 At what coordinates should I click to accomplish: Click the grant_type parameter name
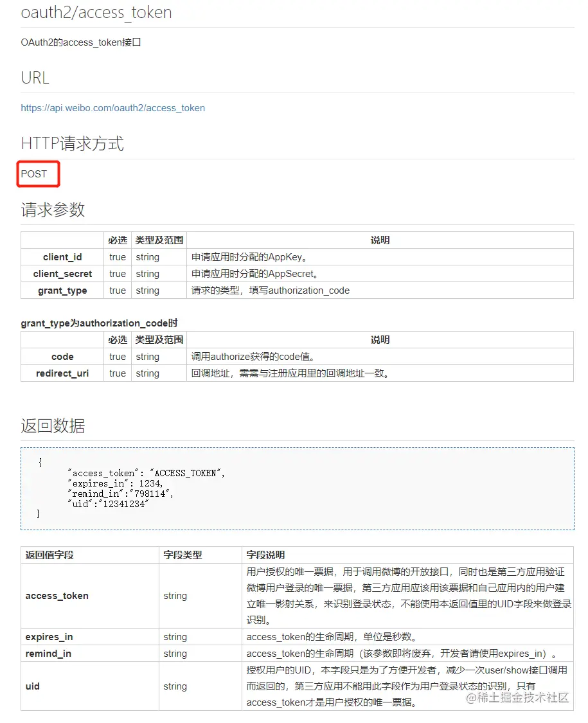(x=62, y=290)
